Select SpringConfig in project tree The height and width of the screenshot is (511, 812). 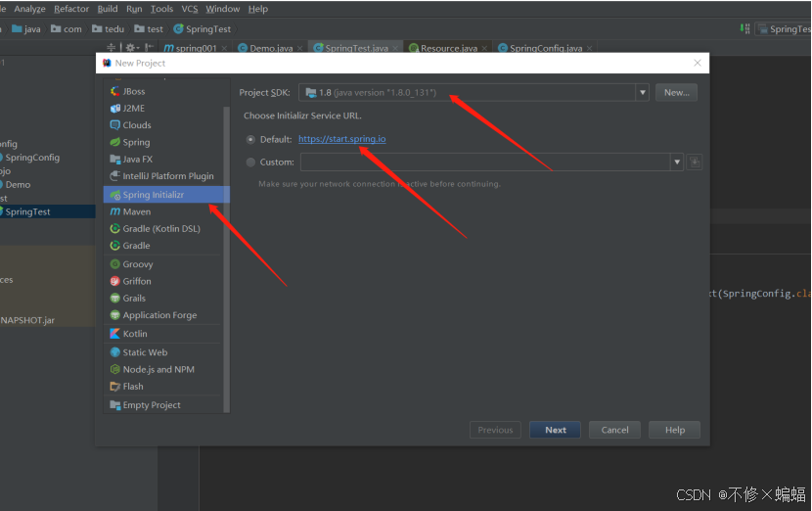click(x=32, y=157)
